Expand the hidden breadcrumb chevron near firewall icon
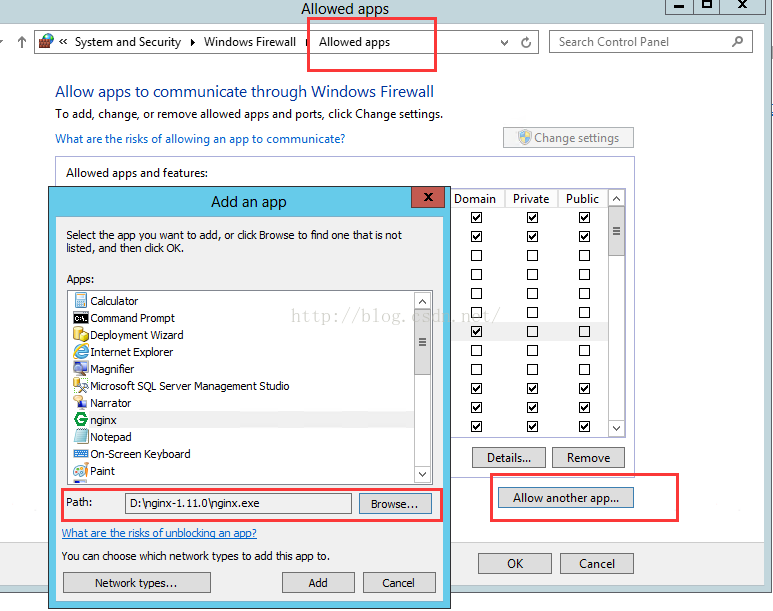The height and width of the screenshot is (611, 773). (63, 41)
